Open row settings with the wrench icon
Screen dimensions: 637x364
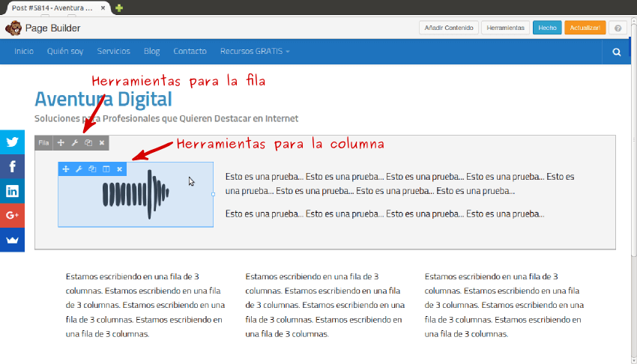tap(75, 142)
